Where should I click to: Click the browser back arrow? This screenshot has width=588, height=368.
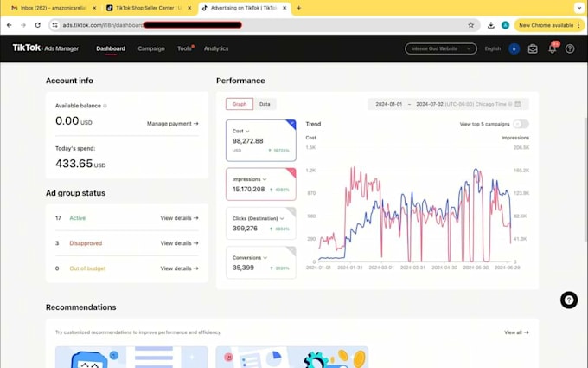point(10,25)
